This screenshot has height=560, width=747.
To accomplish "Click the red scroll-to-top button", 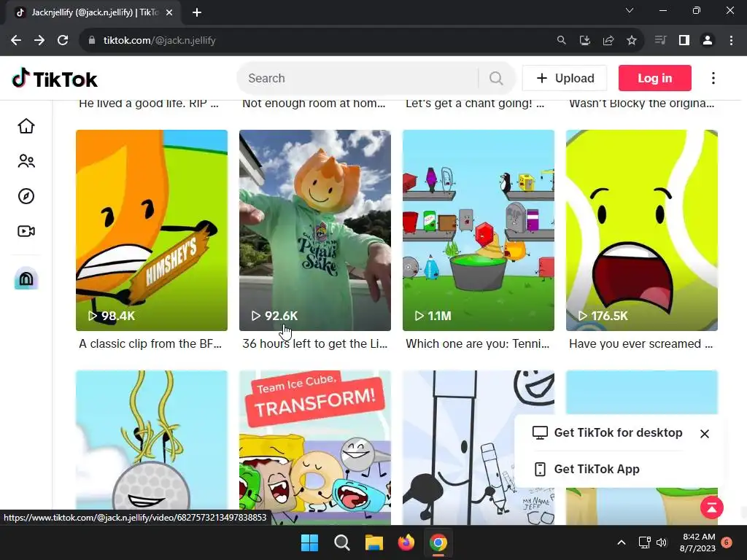I will 712,507.
